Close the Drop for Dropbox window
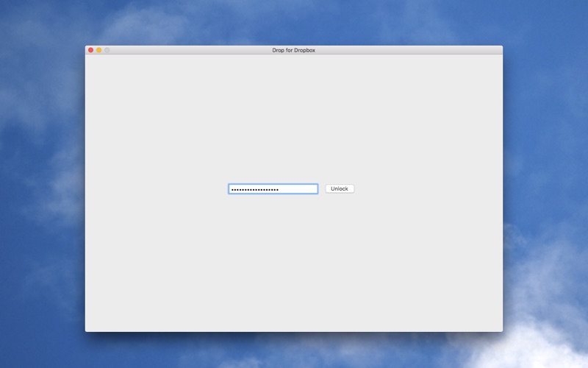The width and height of the screenshot is (588, 368). (90, 50)
